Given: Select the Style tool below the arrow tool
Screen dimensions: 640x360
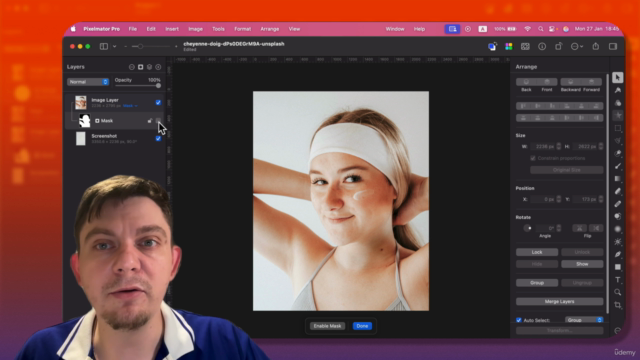Looking at the screenshot, I should pyautogui.click(x=618, y=90).
